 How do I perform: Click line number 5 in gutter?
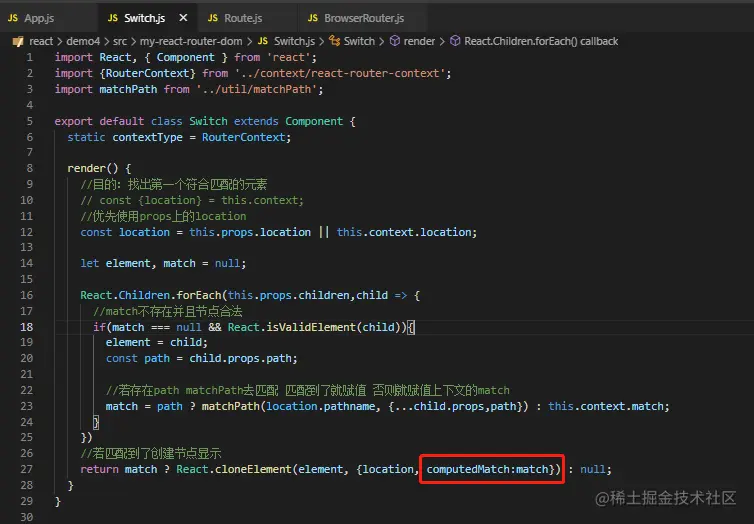pyautogui.click(x=30, y=121)
